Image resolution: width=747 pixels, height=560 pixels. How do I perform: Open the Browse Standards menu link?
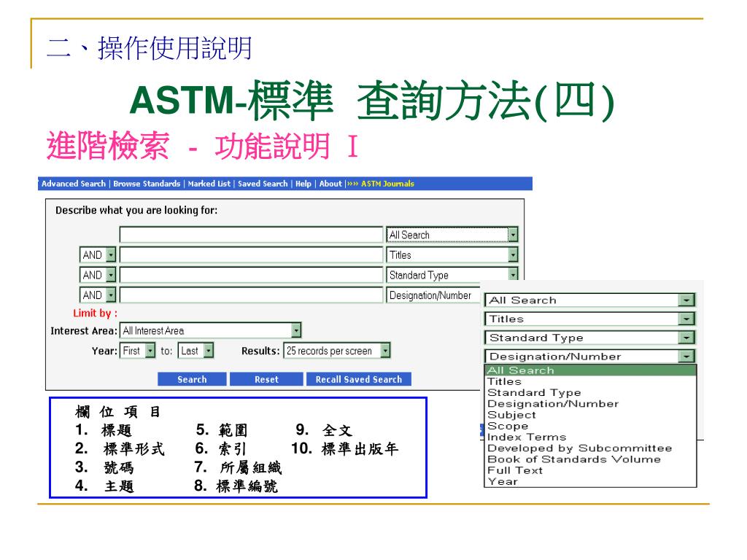(x=147, y=184)
